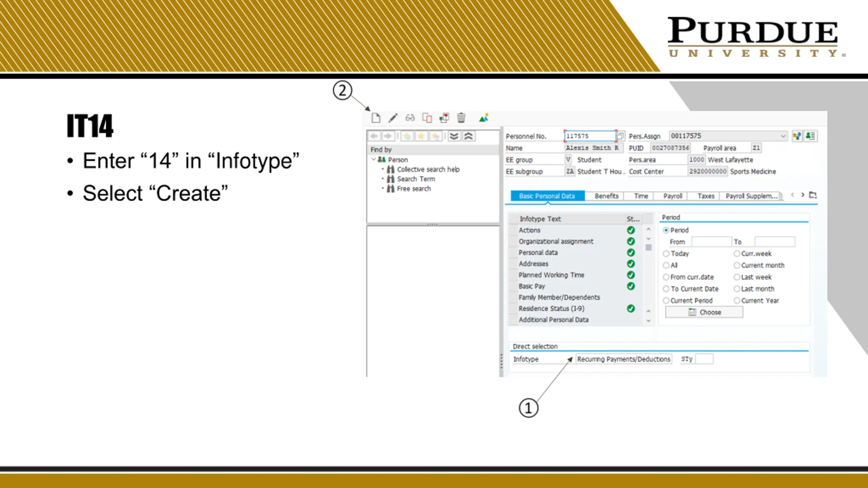
Task: Open the Basic Personal Data tab
Action: click(x=547, y=196)
